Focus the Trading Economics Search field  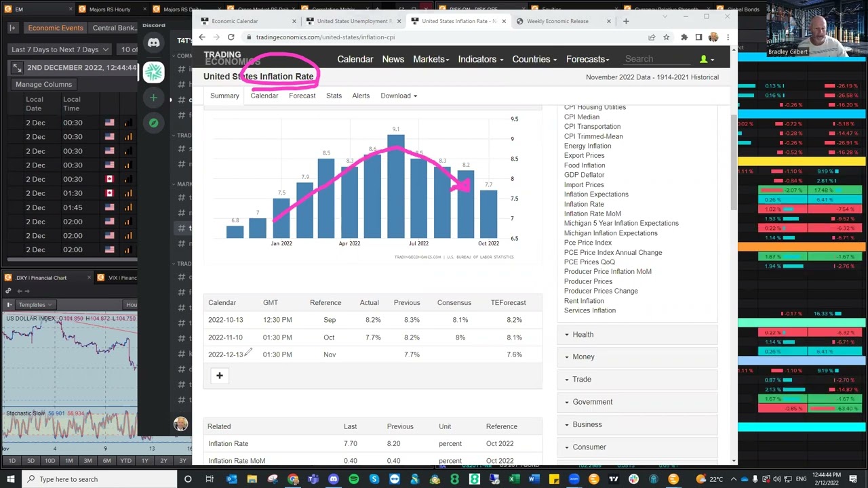pos(656,60)
